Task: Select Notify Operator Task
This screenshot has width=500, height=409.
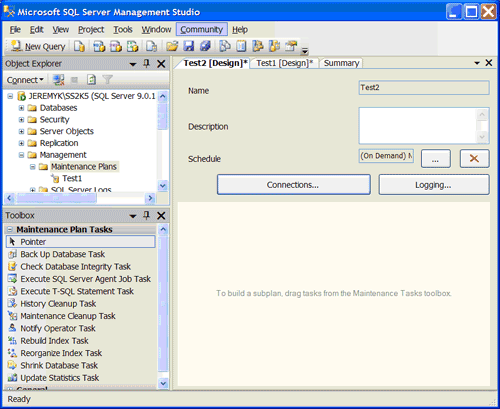Action: click(x=81, y=328)
